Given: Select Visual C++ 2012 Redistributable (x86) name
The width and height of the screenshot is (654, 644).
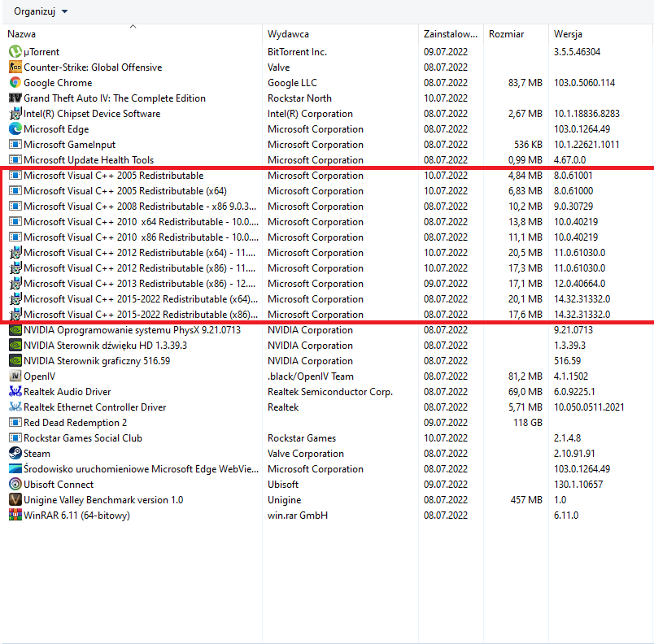Looking at the screenshot, I should click(140, 268).
